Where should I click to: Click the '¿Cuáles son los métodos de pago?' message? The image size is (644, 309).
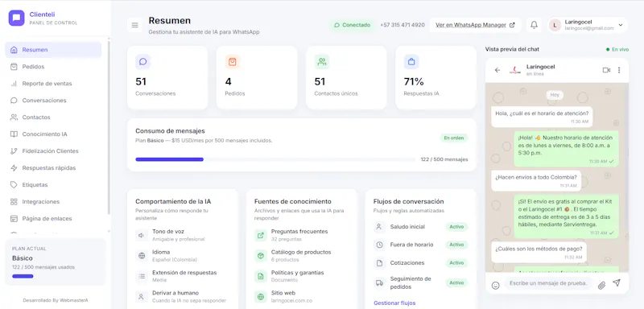(539, 252)
